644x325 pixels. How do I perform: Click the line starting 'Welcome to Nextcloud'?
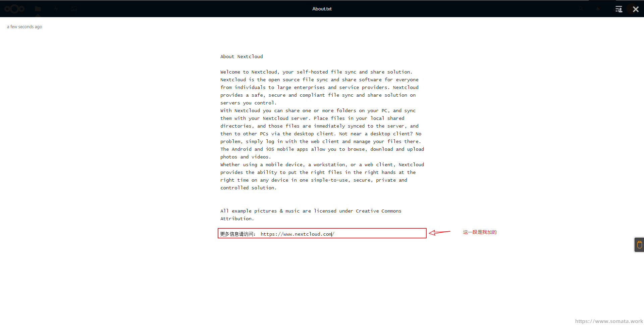click(x=316, y=72)
